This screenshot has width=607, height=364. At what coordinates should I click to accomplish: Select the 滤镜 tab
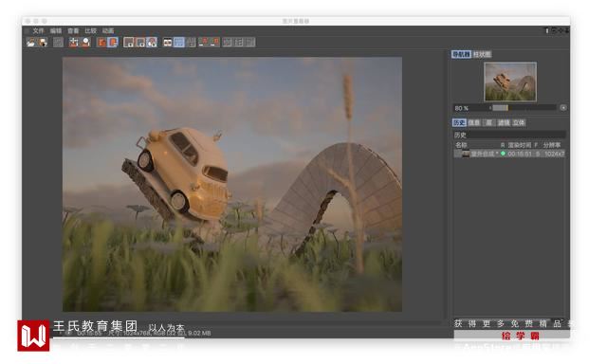pyautogui.click(x=504, y=122)
